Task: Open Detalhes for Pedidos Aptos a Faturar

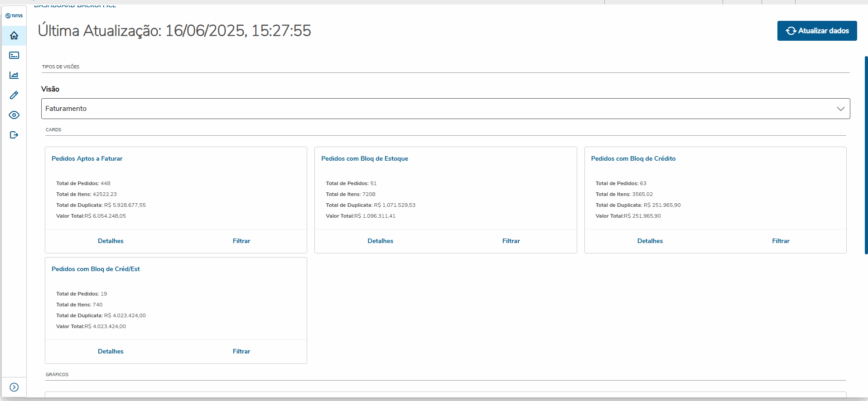Action: (x=111, y=241)
